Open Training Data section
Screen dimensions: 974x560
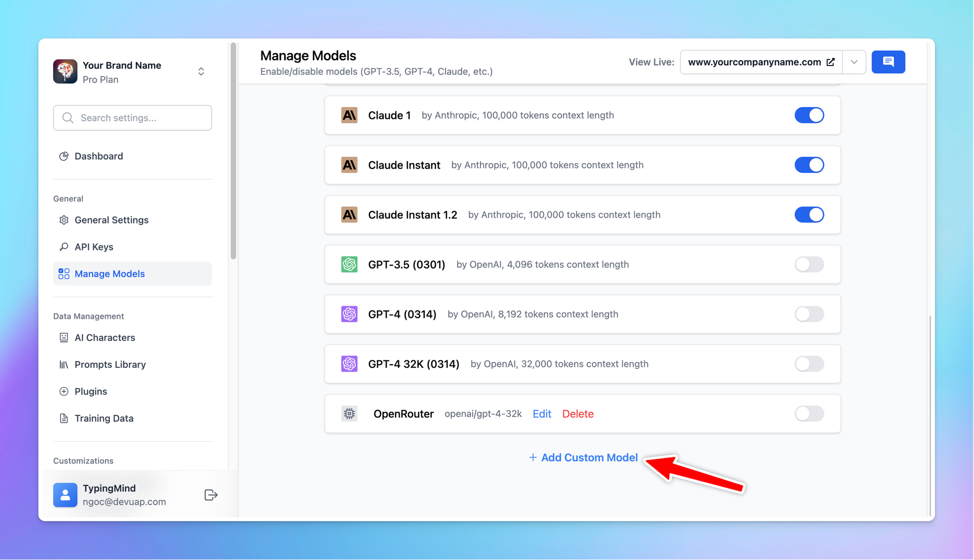(132, 418)
